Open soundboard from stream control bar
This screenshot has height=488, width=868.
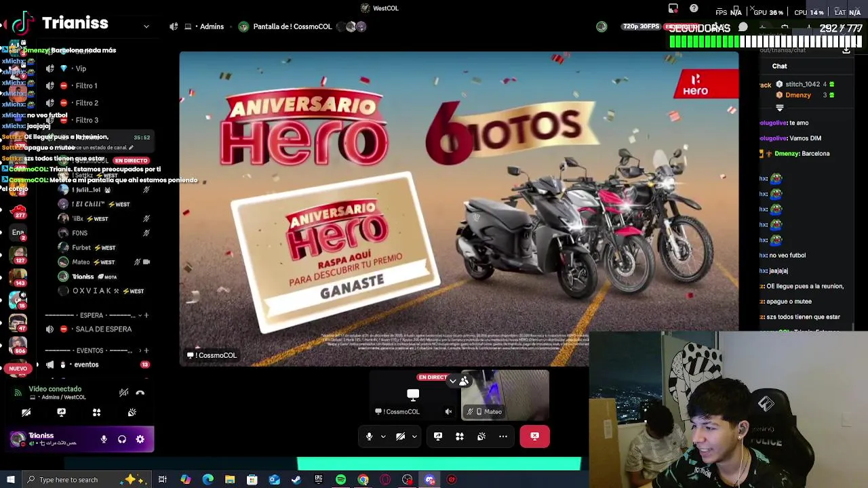pos(481,436)
